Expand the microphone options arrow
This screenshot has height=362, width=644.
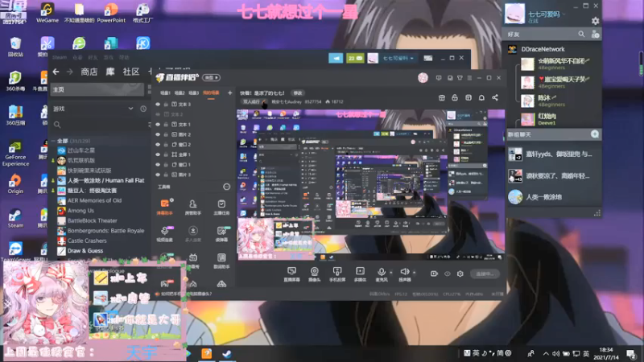coord(390,272)
